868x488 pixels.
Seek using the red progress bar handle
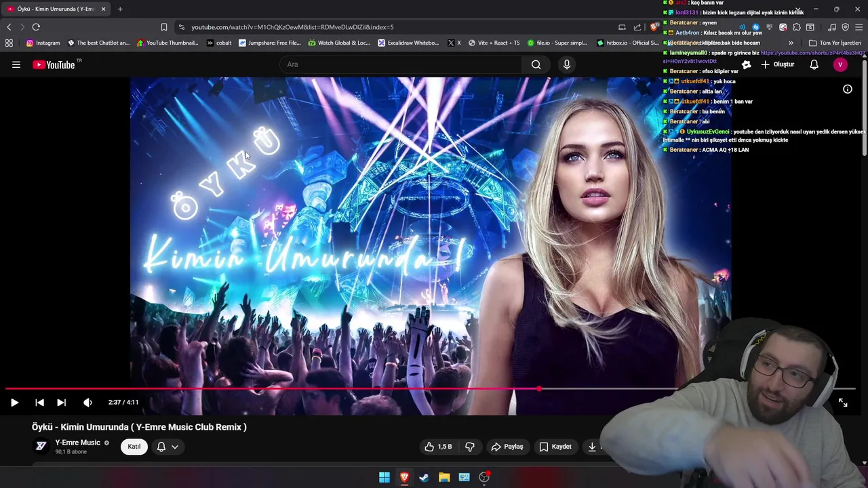click(539, 389)
